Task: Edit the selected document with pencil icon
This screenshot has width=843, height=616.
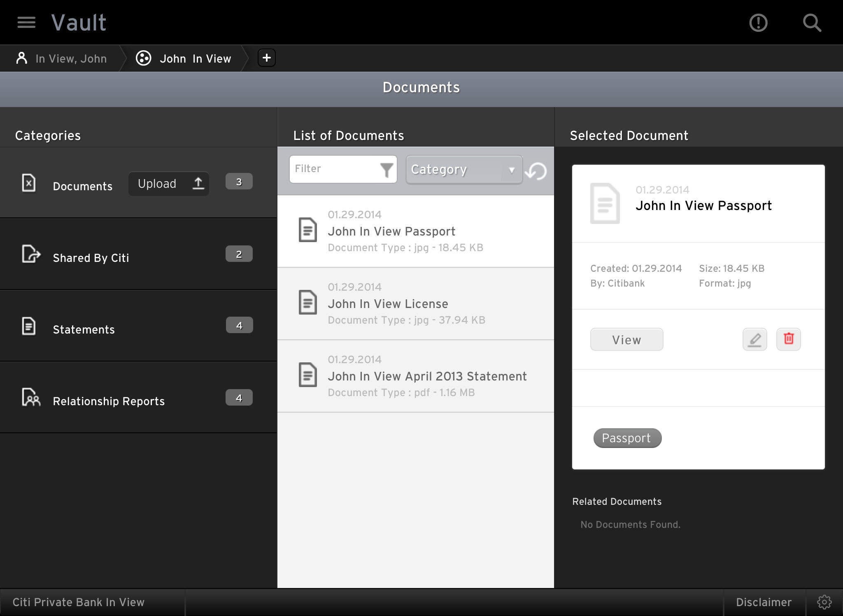Action: (x=755, y=339)
